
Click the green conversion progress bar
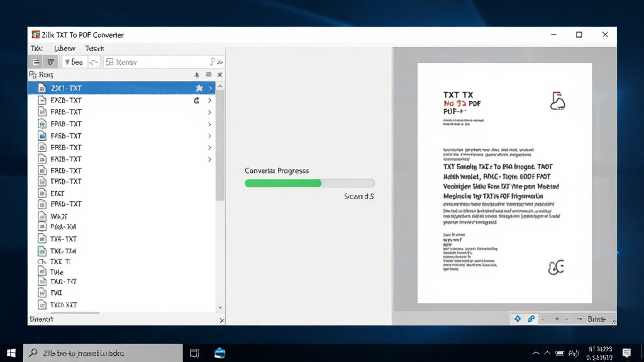309,183
